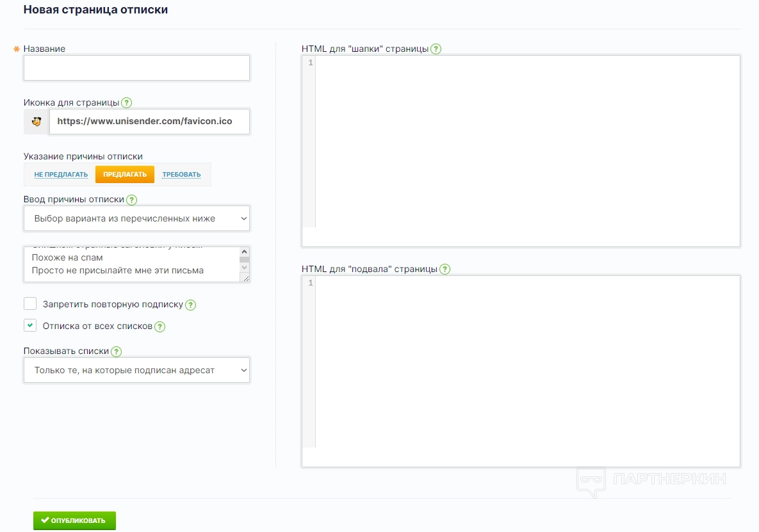This screenshot has width=759, height=532.
Task: Click the Название field label
Action: [45, 49]
